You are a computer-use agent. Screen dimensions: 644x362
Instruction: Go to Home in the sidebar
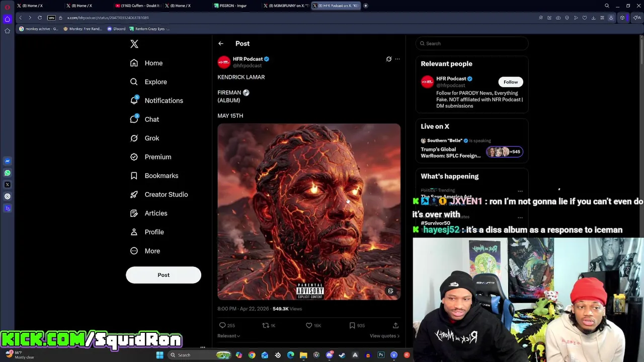point(146,63)
